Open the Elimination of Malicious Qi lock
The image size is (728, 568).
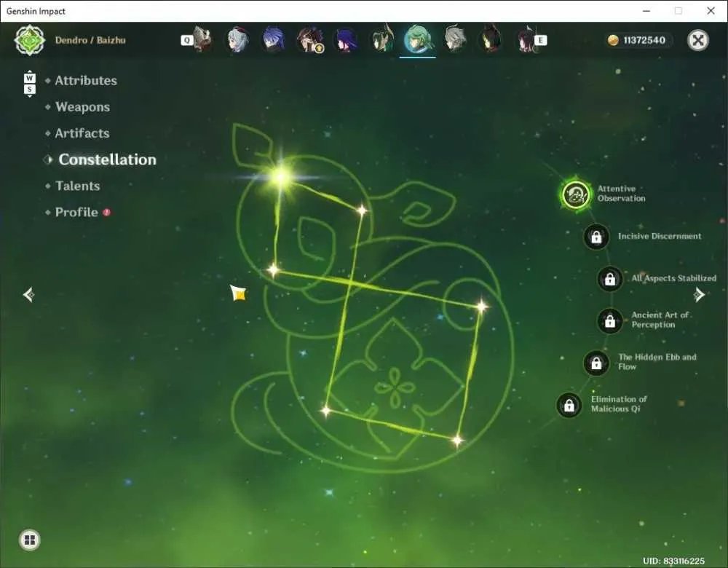[x=569, y=405]
